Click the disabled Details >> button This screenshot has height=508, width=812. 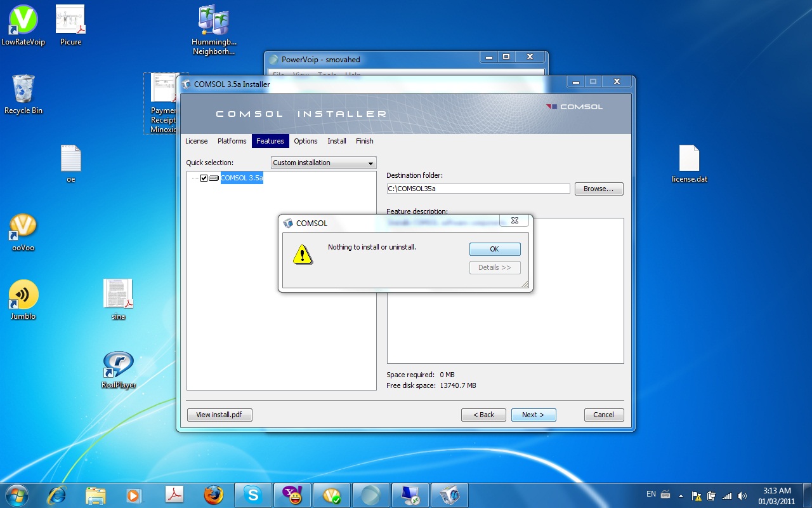(495, 267)
